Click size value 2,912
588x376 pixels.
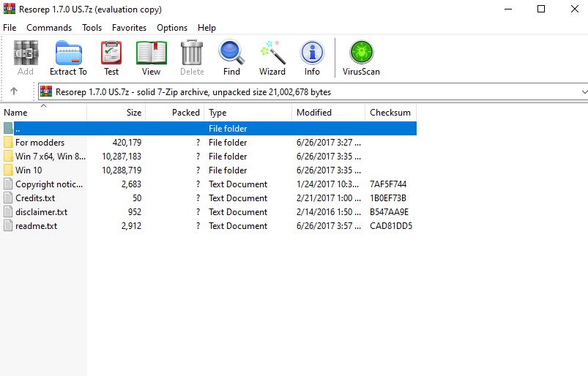(x=131, y=226)
